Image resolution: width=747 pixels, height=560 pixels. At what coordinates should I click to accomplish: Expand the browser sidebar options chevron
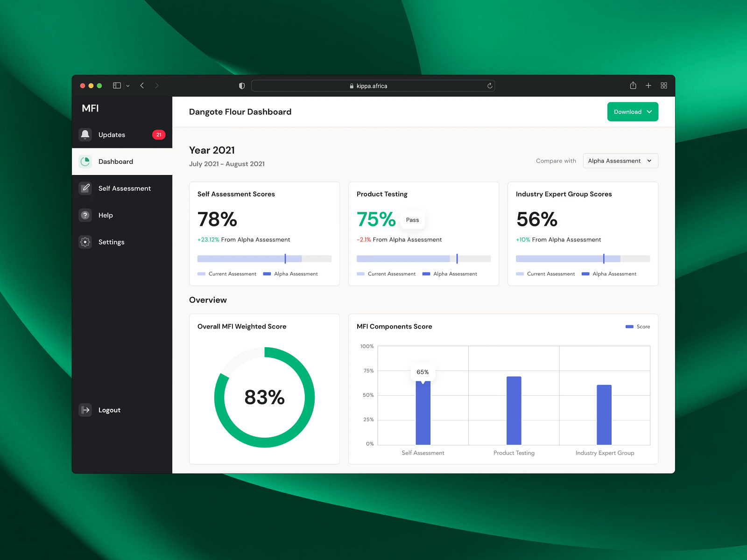tap(128, 86)
